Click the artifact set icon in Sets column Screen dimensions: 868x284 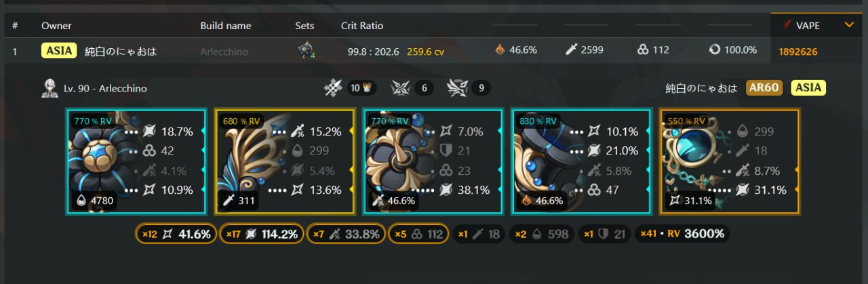[x=307, y=51]
